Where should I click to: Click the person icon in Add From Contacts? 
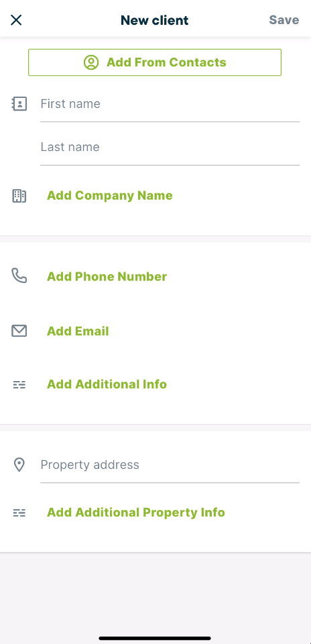click(x=91, y=62)
